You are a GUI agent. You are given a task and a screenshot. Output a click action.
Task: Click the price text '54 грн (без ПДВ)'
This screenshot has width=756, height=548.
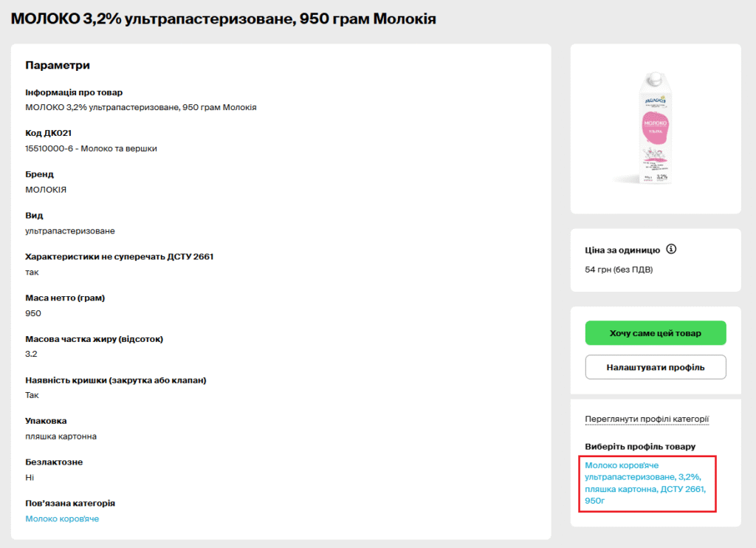(619, 270)
